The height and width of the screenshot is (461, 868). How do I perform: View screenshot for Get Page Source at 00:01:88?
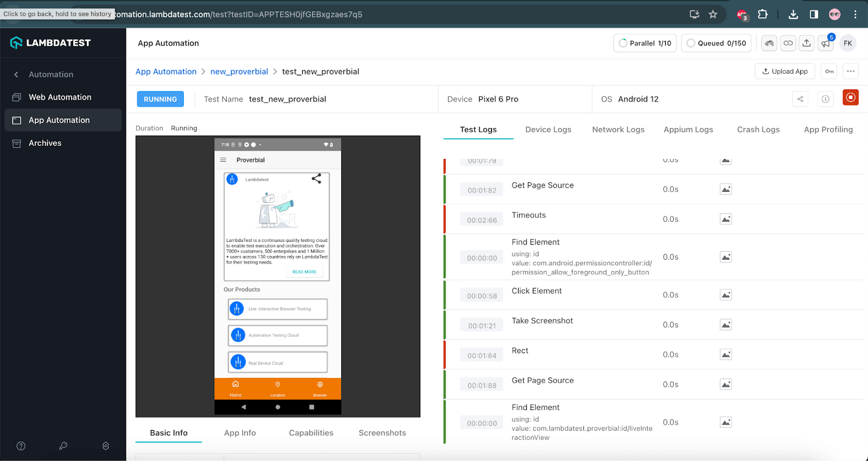click(x=726, y=385)
